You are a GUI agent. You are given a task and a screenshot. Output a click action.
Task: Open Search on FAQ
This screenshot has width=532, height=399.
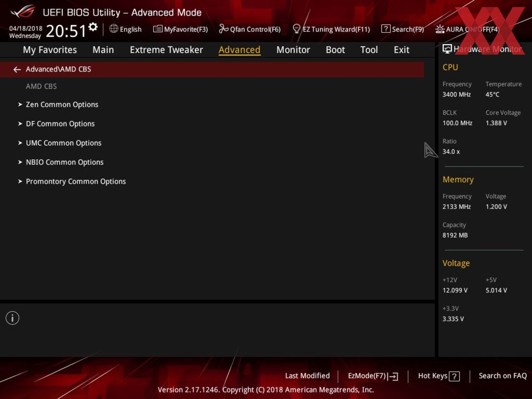[x=503, y=376]
